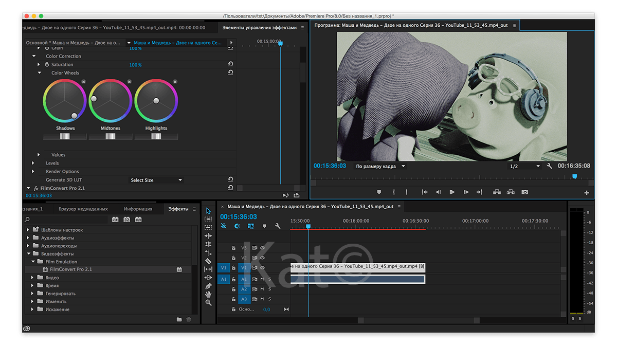The image size is (617, 364).
Task: Toggle FilmConvert Pro 2.1 fx switch
Action: (37, 189)
